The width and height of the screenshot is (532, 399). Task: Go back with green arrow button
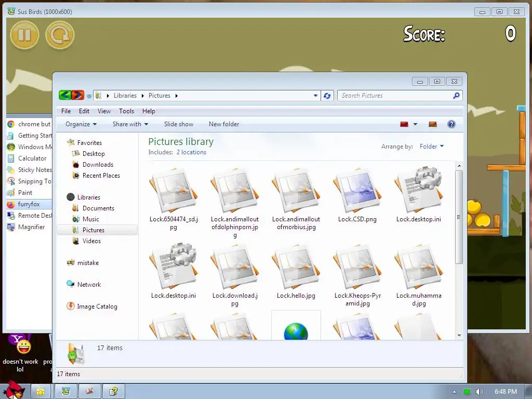point(65,96)
